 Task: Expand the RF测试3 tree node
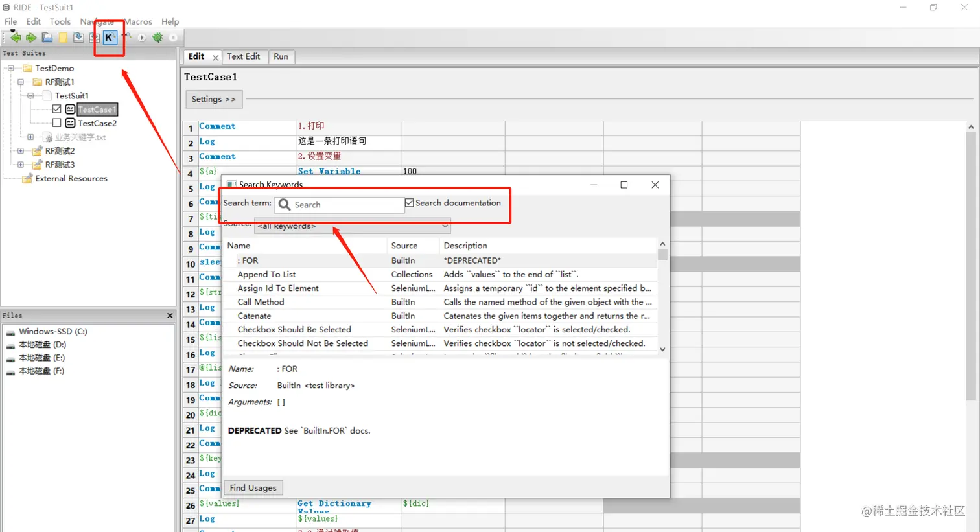point(21,165)
